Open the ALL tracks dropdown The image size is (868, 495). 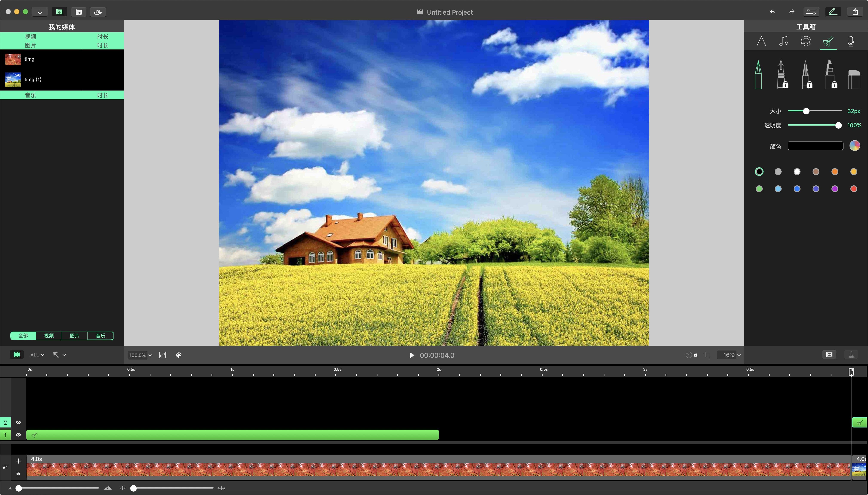tap(37, 355)
